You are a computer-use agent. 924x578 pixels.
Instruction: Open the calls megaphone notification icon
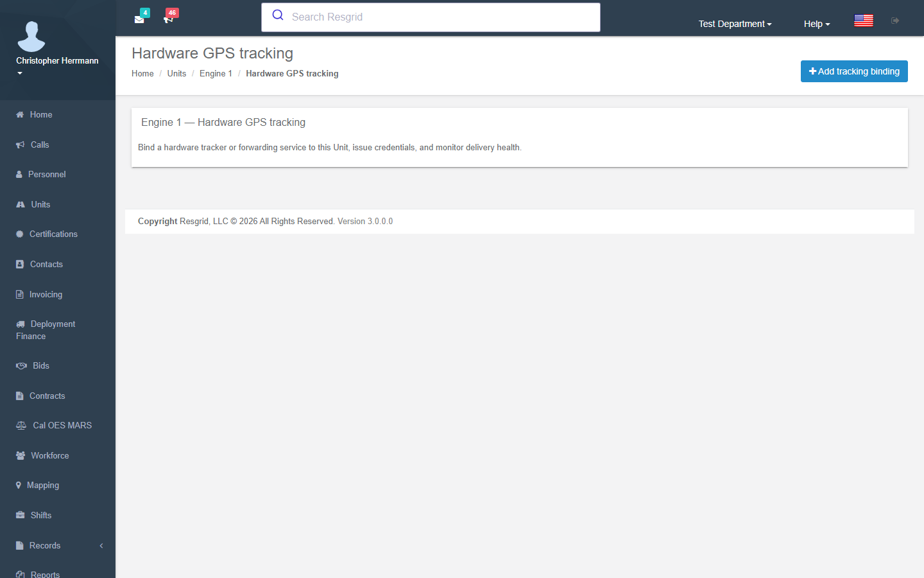click(x=168, y=19)
